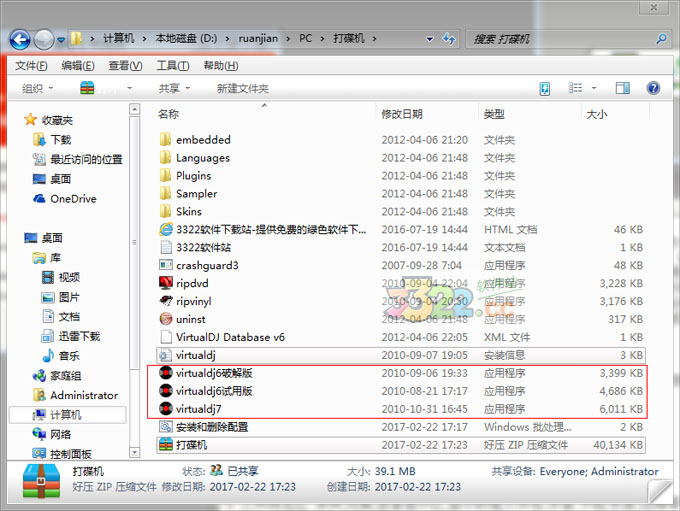
Task: Open the 共享 dropdown in the toolbar
Action: (174, 88)
